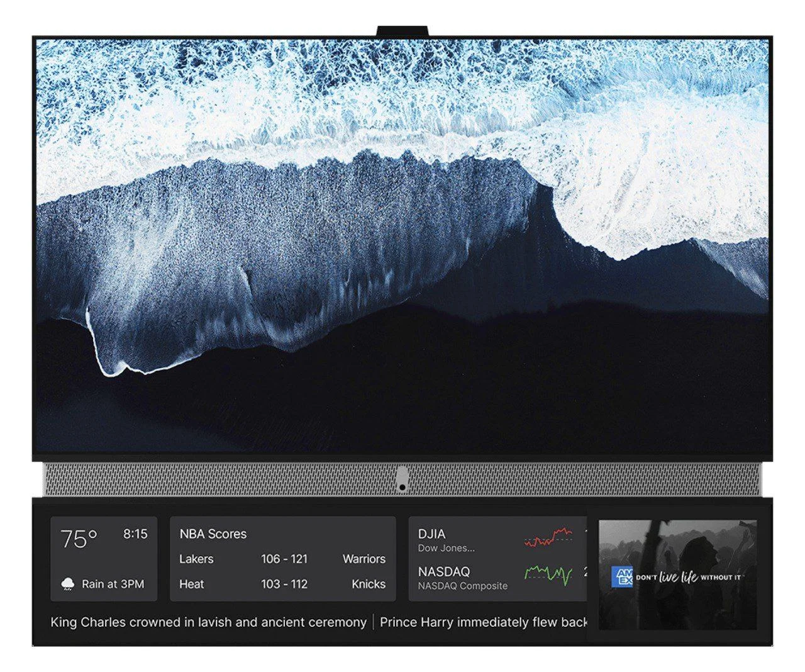The height and width of the screenshot is (672, 805).
Task: Click the Rain at 3PM forecast text
Action: point(113,584)
